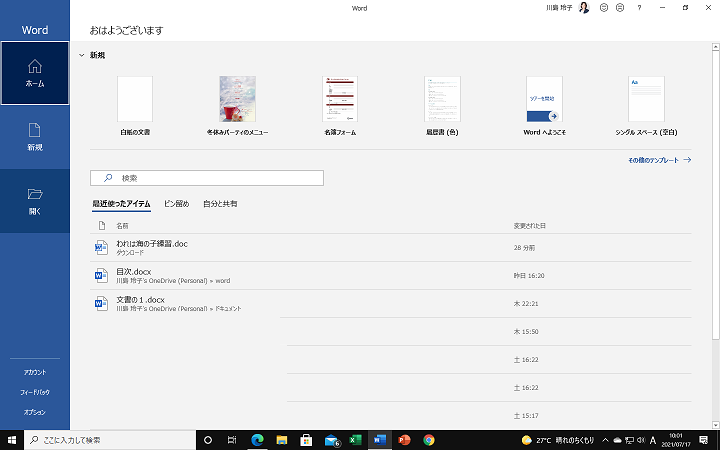Image resolution: width=720 pixels, height=450 pixels.
Task: Switch to 自分と共有 tab
Action: [x=220, y=204]
